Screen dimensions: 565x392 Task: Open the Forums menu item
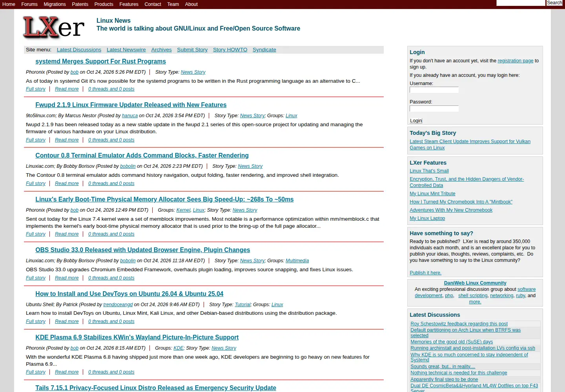(x=29, y=4)
